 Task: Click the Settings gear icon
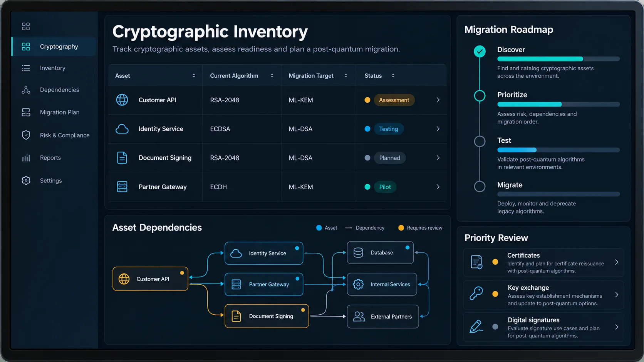26,180
